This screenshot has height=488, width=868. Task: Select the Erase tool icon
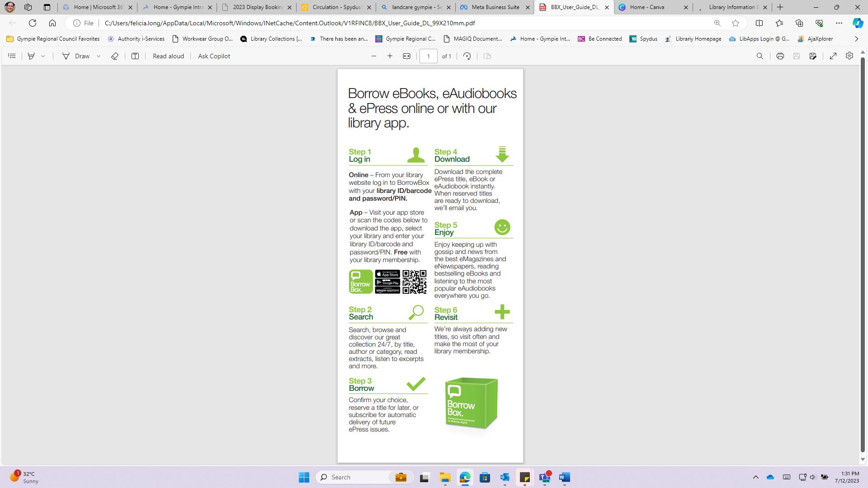(115, 56)
